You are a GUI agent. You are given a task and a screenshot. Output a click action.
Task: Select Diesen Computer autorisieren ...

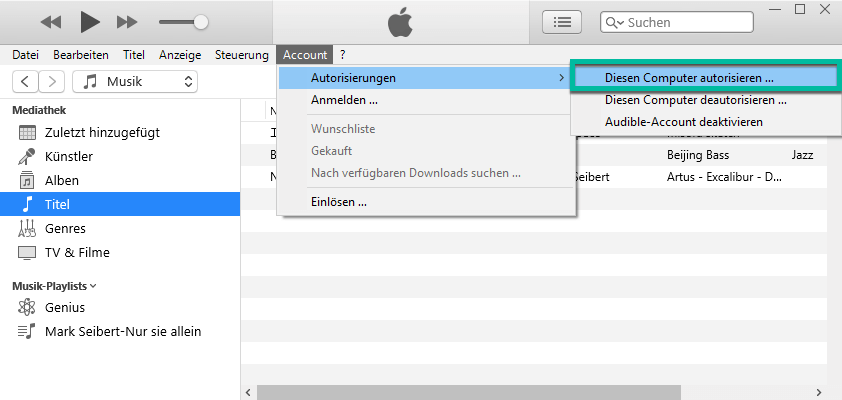[x=704, y=78]
